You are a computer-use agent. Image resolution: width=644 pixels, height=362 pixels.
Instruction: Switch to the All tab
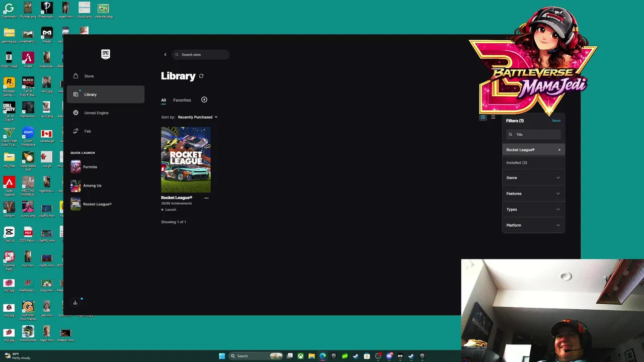[x=164, y=100]
